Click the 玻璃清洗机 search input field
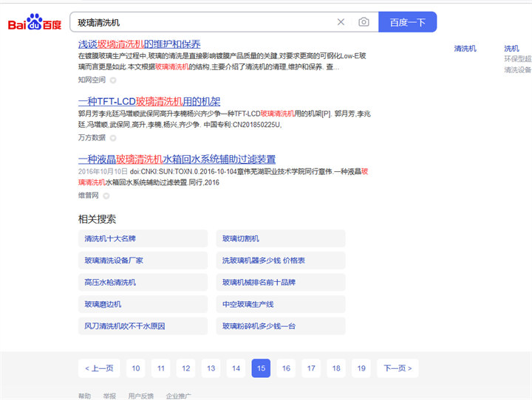This screenshot has width=532, height=400. tap(199, 22)
